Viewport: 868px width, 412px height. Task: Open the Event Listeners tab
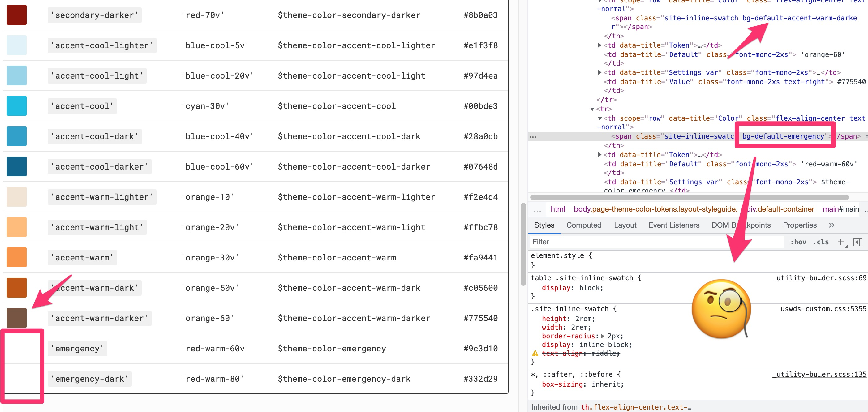point(674,225)
